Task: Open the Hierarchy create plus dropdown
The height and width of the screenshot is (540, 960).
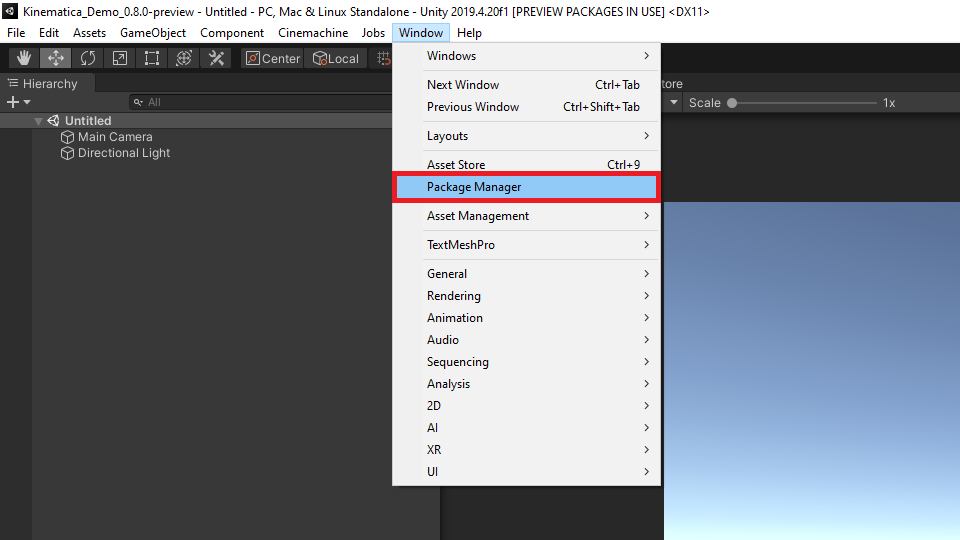Action: click(x=18, y=102)
